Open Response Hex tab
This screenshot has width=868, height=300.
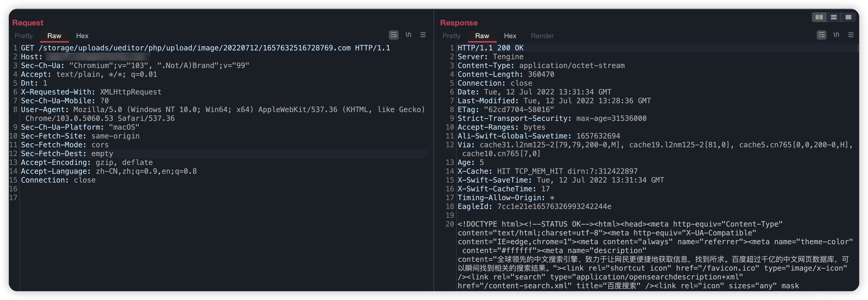pos(510,36)
